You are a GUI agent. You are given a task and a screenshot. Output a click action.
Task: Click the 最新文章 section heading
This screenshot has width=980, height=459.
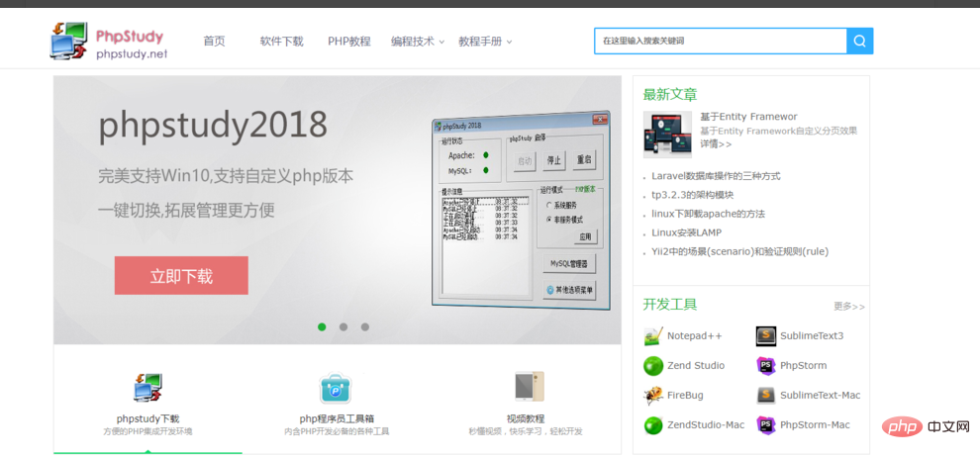(x=670, y=95)
